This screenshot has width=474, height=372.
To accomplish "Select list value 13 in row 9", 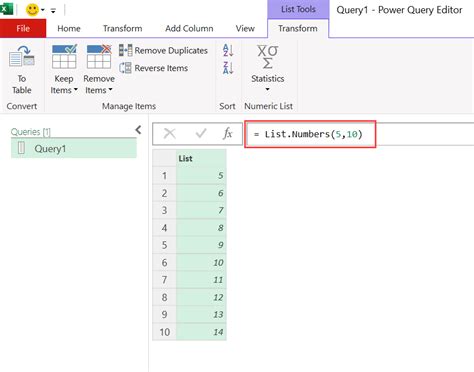I will click(x=201, y=314).
